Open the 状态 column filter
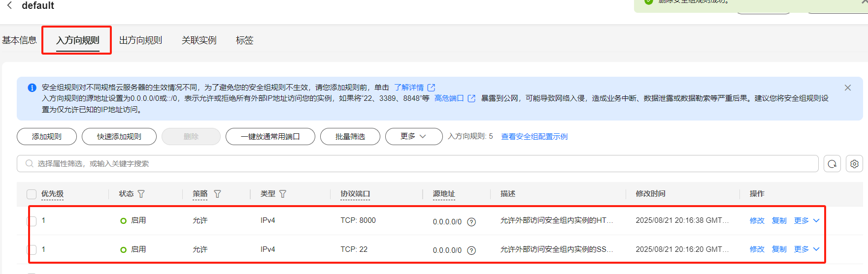Screen dimensions: 868x274 [x=141, y=194]
